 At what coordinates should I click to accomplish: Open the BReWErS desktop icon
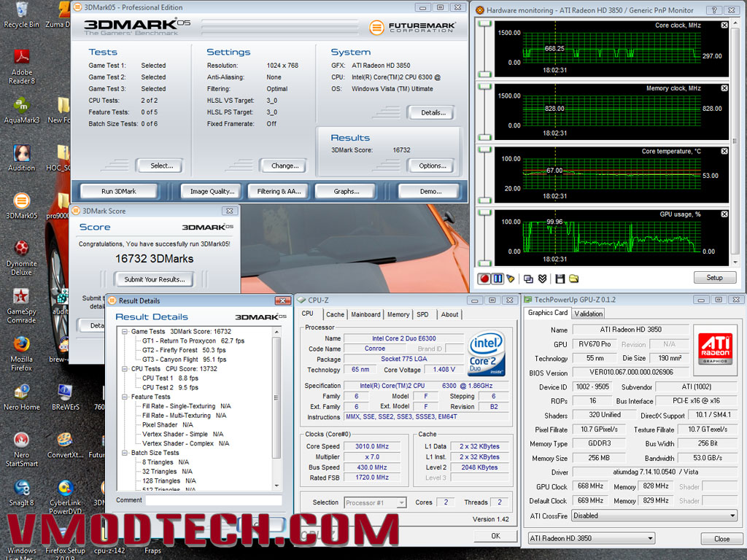[65, 397]
